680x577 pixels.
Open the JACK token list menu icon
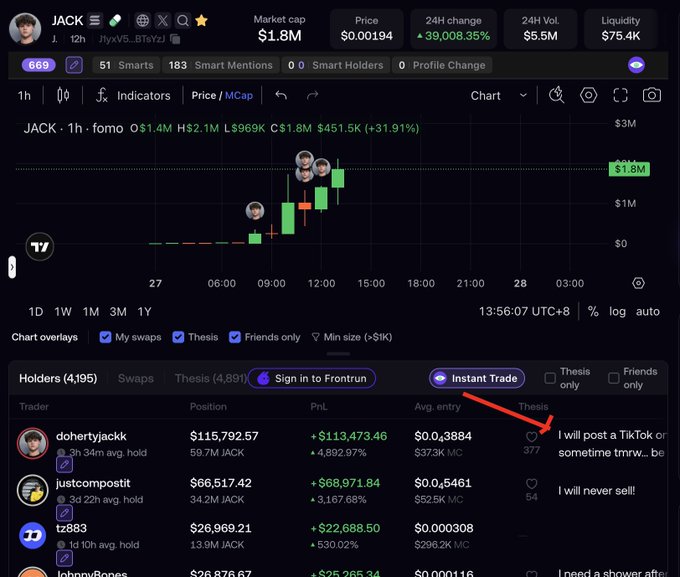[95, 20]
